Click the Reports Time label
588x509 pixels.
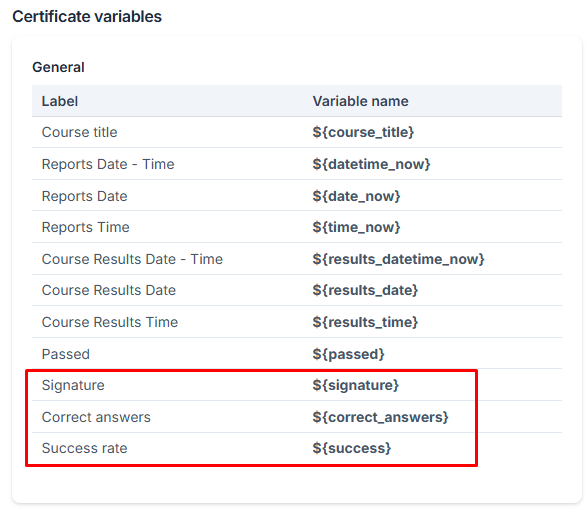point(86,227)
